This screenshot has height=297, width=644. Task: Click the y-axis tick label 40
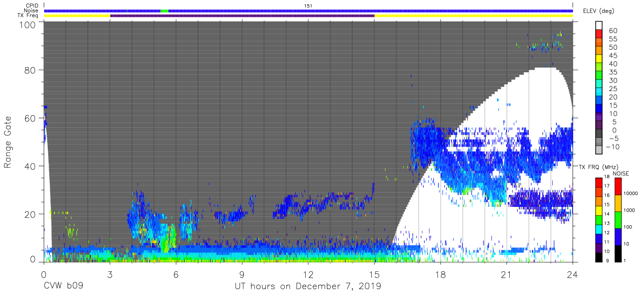[x=30, y=167]
